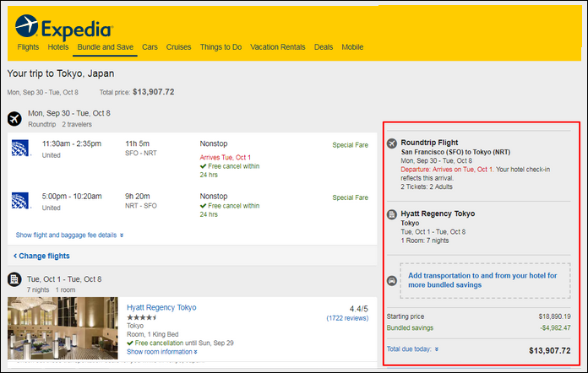
Task: Expand Total due today breakdown
Action: point(412,349)
